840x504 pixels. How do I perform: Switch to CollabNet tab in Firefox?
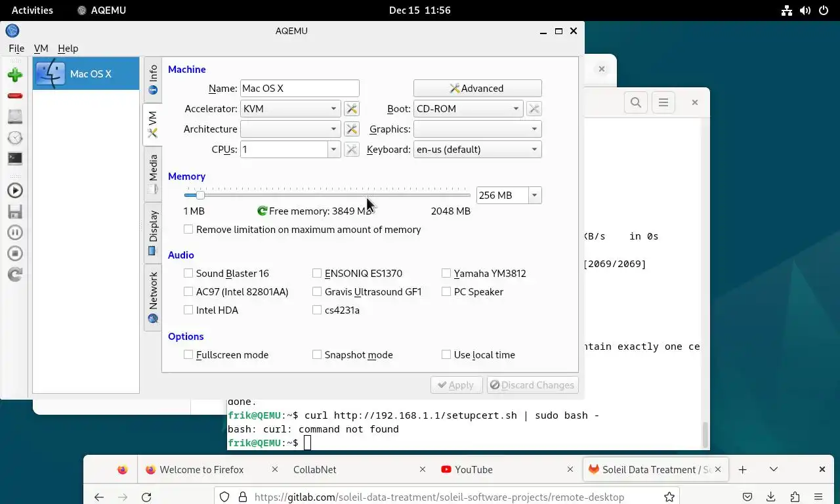coord(358,469)
